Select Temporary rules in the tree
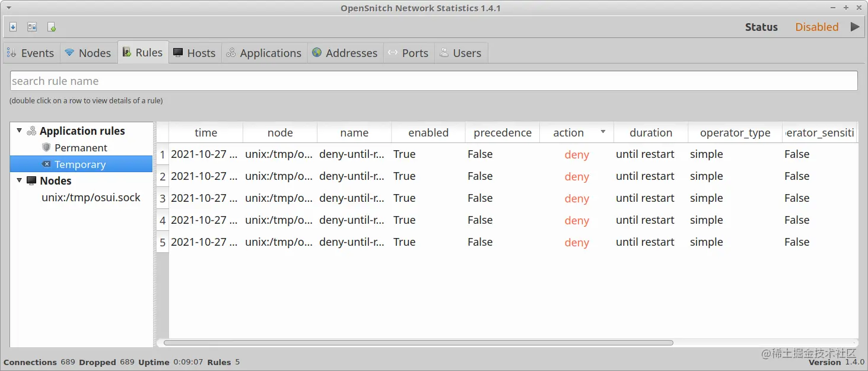Screen dimensions: 868x371 [81, 164]
